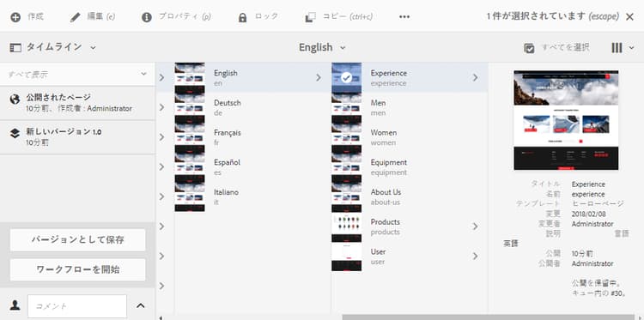Deselect the Experience page checkmark
The image size is (644, 320).
347,77
